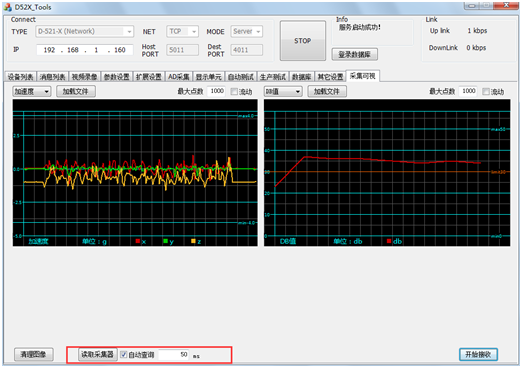Click the Host PORT field 5011

tap(182, 50)
